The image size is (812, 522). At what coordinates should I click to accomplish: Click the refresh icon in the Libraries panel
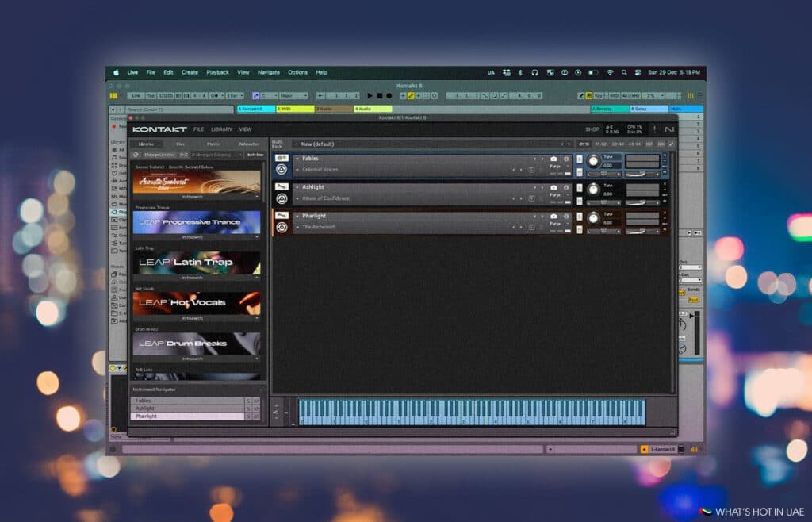tap(136, 154)
